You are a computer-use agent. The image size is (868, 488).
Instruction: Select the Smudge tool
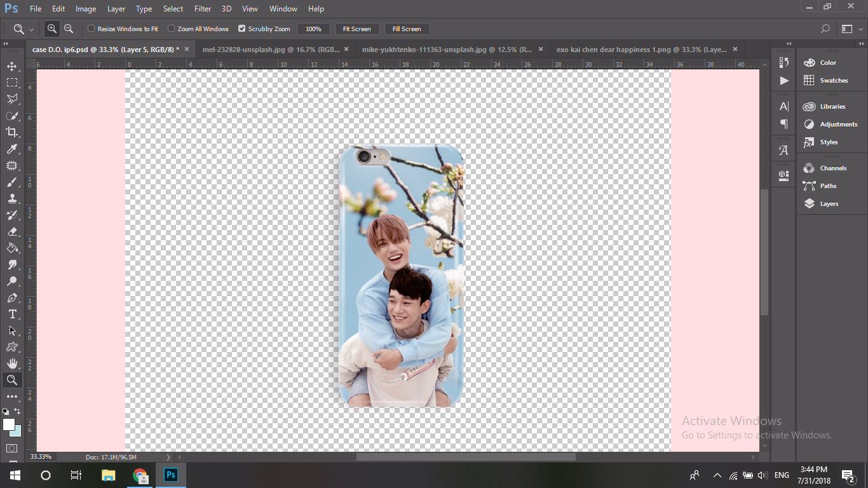point(12,265)
